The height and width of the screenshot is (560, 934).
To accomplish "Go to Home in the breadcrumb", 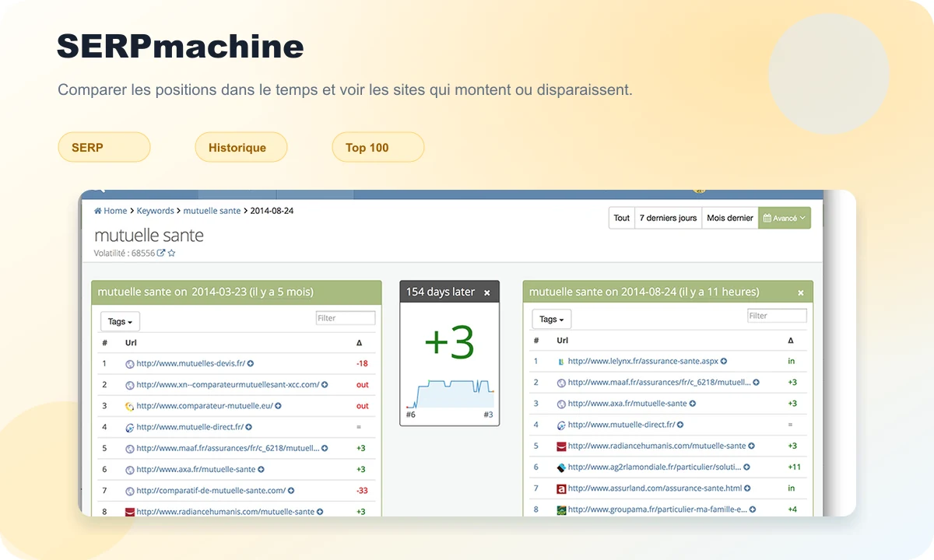I will [x=111, y=211].
